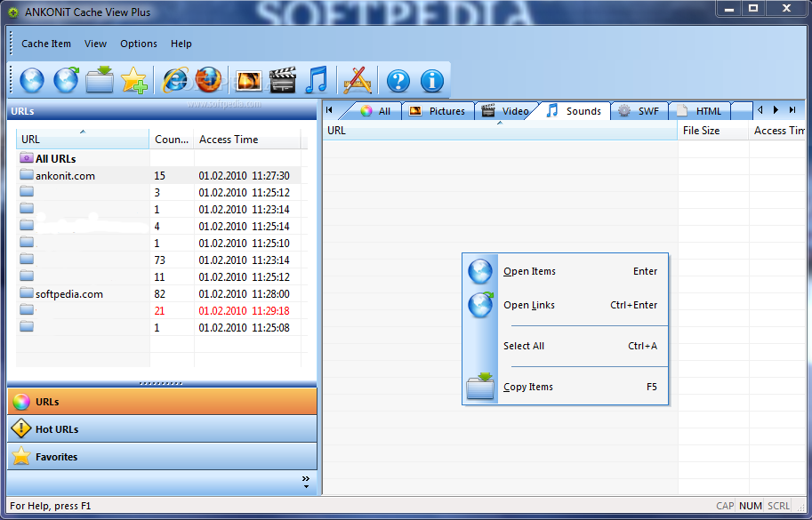Click the About info icon
The image size is (812, 520).
pos(432,81)
